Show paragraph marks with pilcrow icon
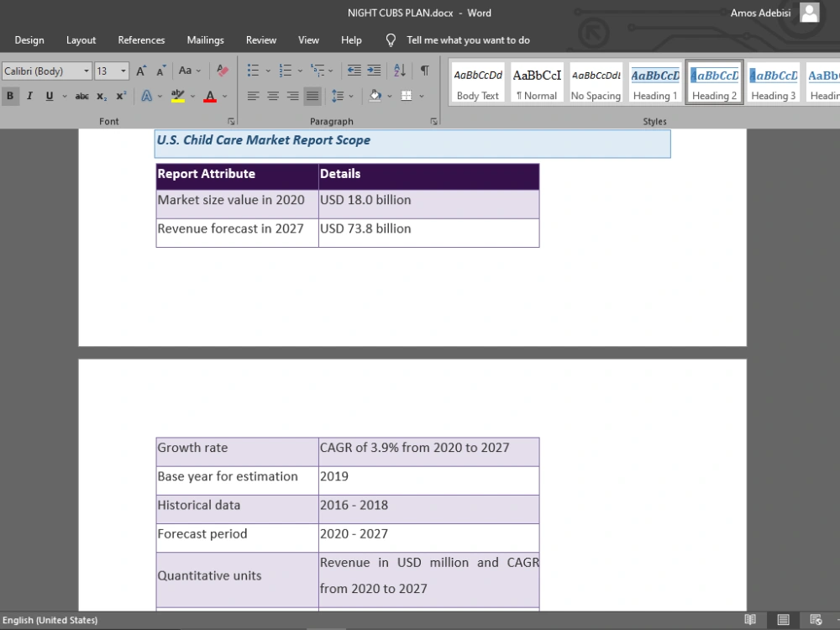 tap(424, 71)
